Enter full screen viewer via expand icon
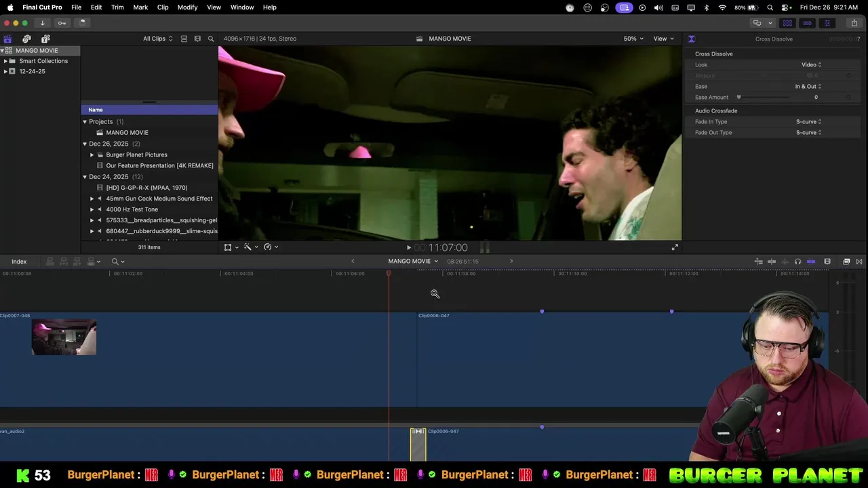The width and height of the screenshot is (868, 488). click(675, 247)
